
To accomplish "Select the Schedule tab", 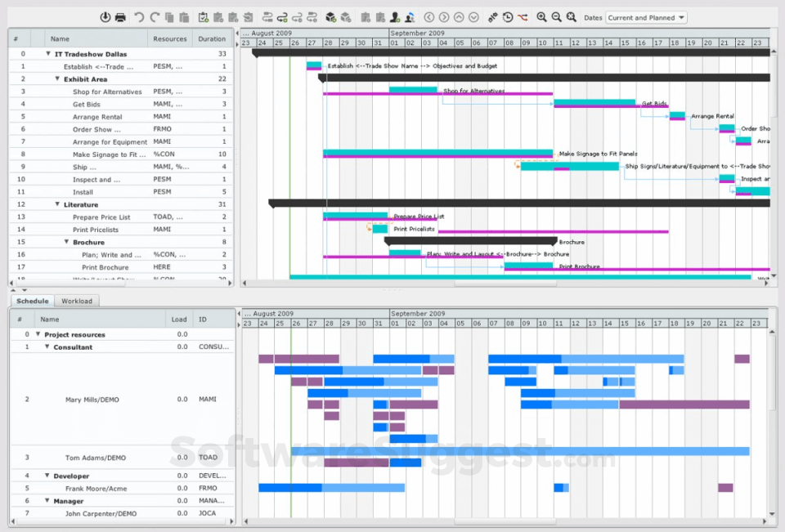I will pos(32,301).
